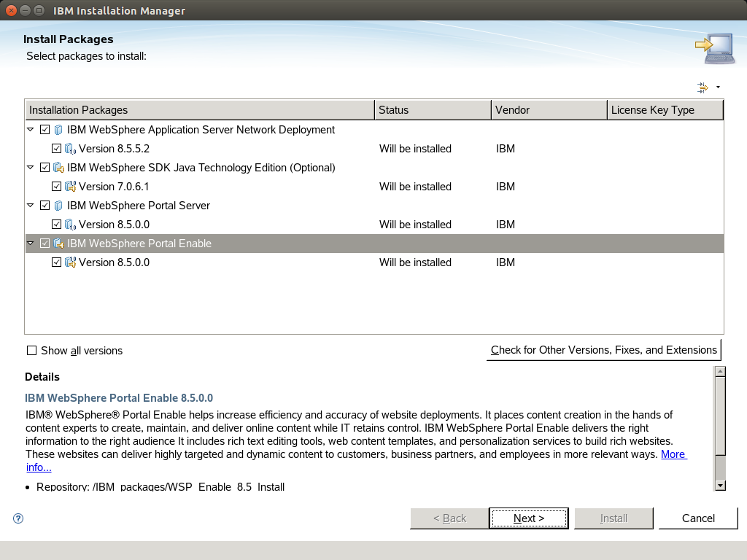Click the License Key Type column header
747x560 pixels.
665,110
